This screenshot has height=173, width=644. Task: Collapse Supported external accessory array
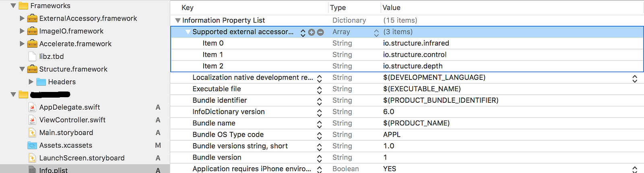tap(188, 32)
